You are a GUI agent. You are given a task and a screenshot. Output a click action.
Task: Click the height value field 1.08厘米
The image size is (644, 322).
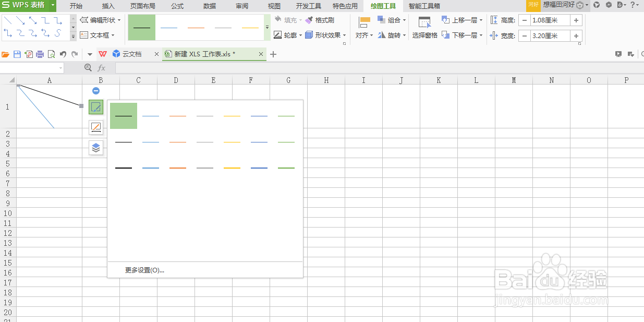coord(551,20)
